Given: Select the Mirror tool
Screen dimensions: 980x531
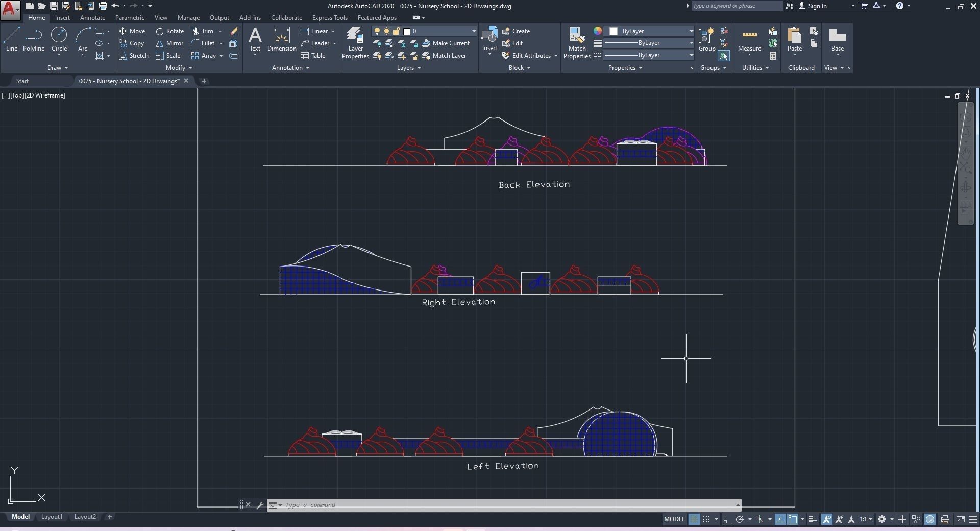Looking at the screenshot, I should coord(169,43).
